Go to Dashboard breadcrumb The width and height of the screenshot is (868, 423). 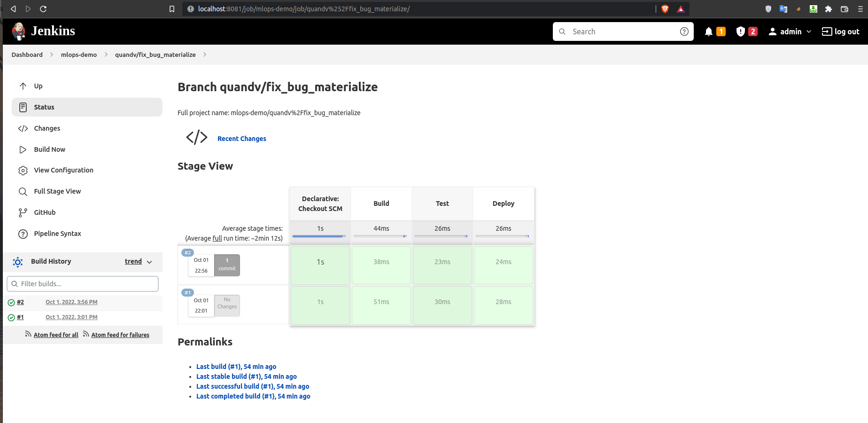[x=27, y=55]
